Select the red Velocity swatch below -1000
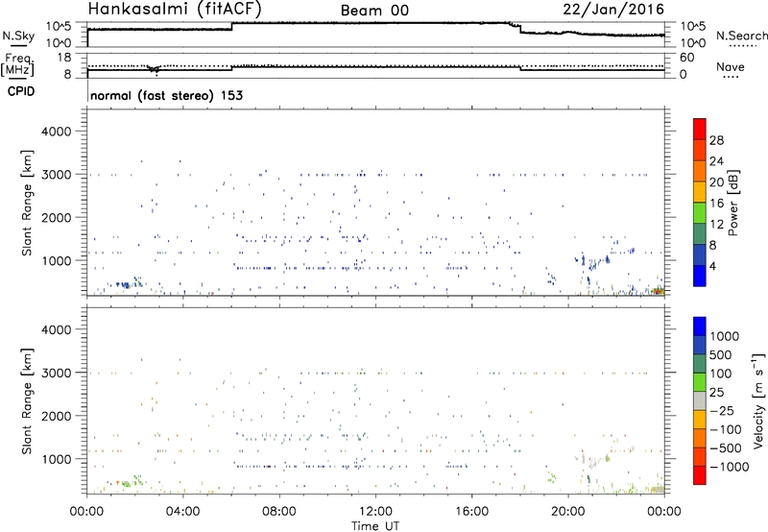 pyautogui.click(x=700, y=475)
